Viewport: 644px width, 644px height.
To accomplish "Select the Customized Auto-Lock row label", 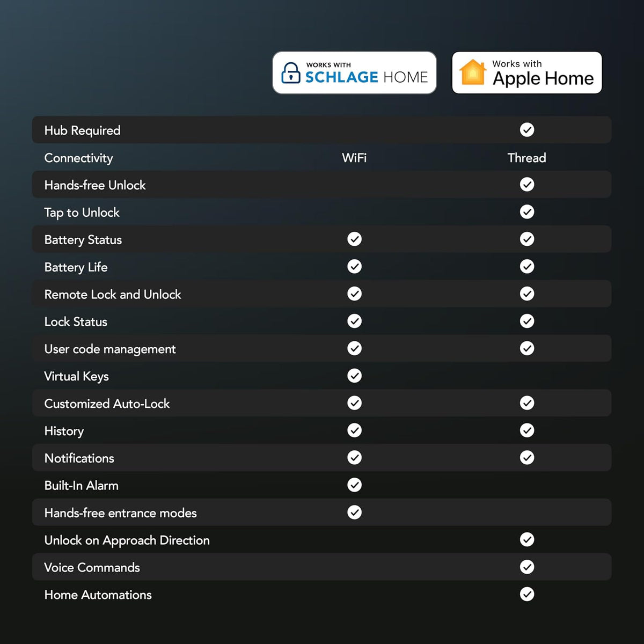I will click(107, 404).
